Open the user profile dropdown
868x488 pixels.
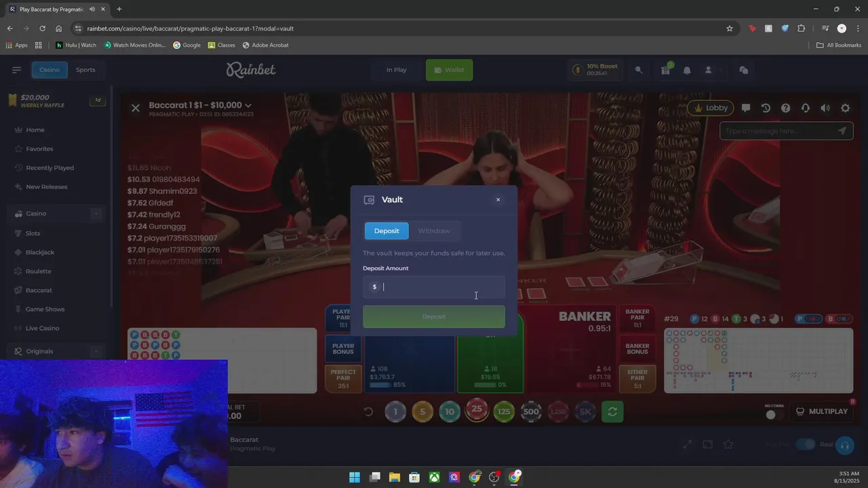pos(711,70)
